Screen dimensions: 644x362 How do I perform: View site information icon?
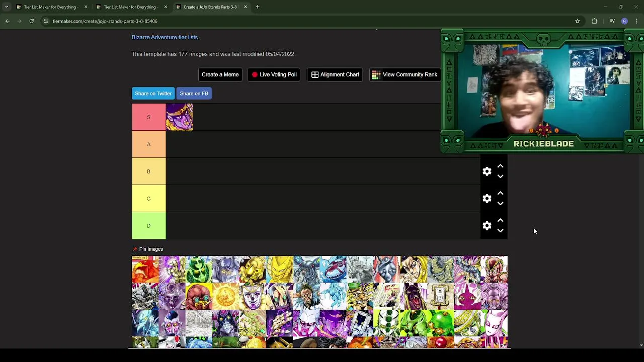[x=46, y=21]
